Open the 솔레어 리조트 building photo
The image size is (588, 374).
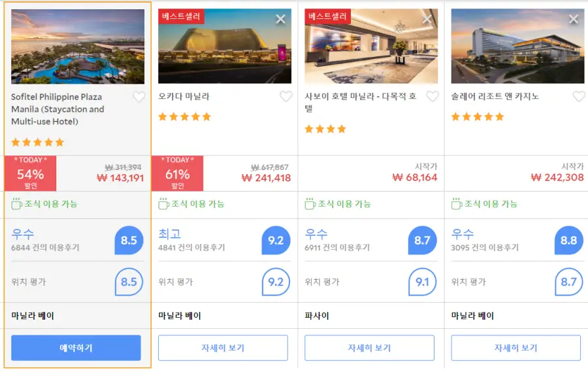click(x=517, y=46)
